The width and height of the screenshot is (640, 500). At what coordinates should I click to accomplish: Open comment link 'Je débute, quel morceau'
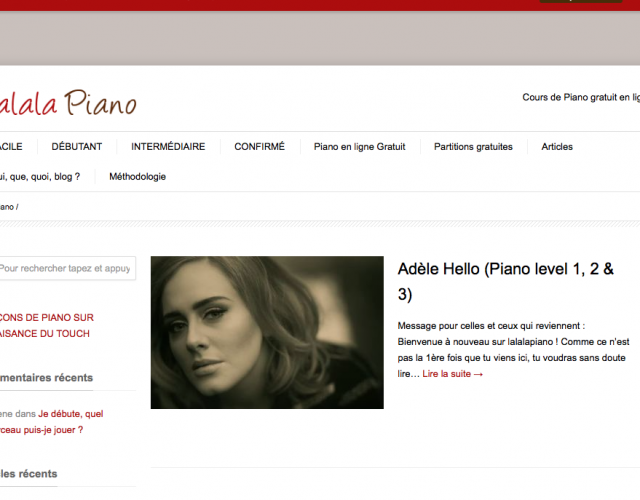pos(51,422)
